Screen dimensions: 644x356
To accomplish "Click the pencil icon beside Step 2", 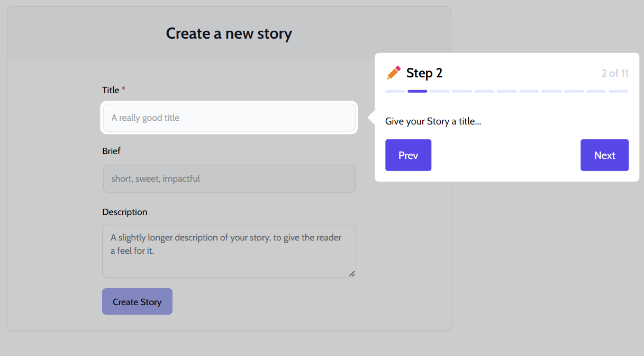I will point(394,73).
